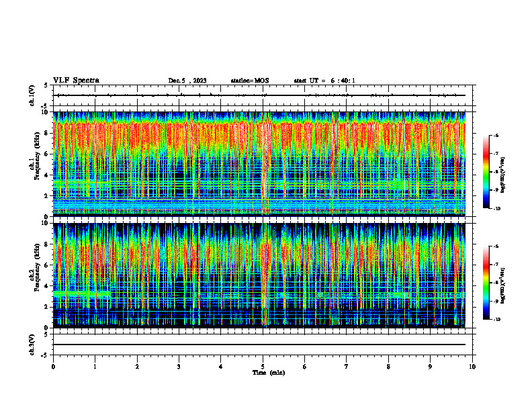The image size is (532, 411).
Task: Click the -6 tick on ch.1 color bar
Action: [495, 136]
